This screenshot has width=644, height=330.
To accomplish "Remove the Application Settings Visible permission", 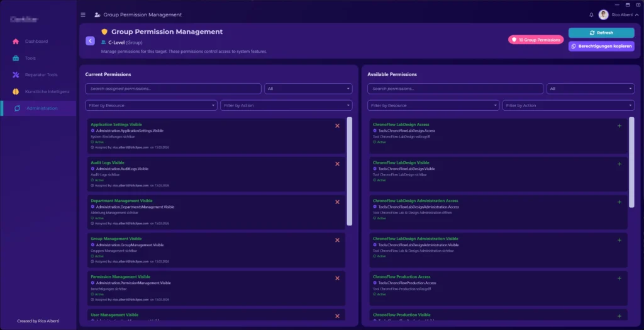I will pyautogui.click(x=337, y=126).
